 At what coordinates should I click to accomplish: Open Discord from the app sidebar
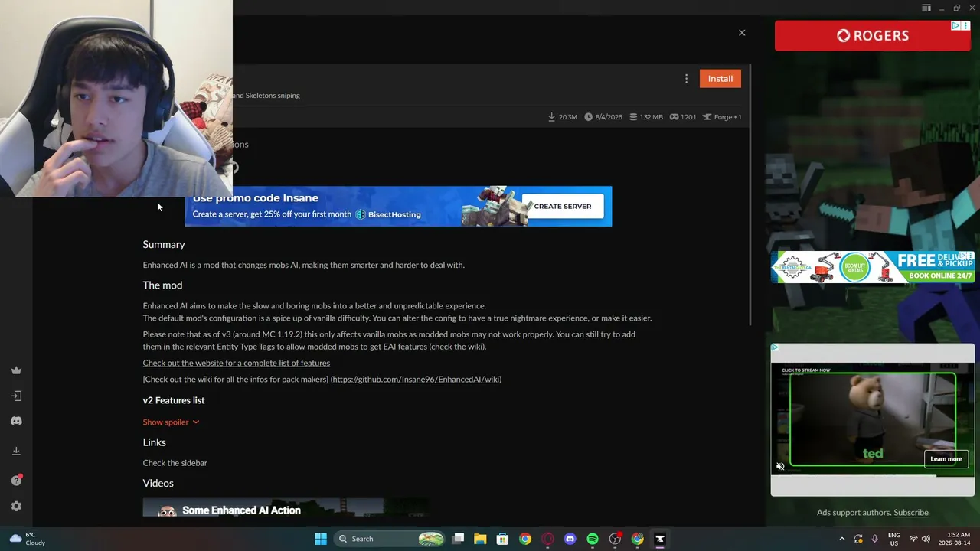16,421
